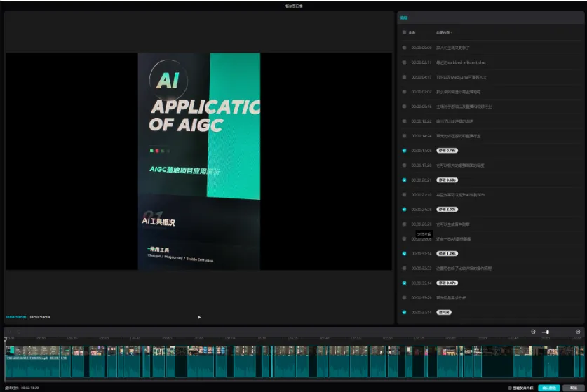The width and height of the screenshot is (587, 392).
Task: Click the 0.60s pause tag
Action: coord(447,180)
